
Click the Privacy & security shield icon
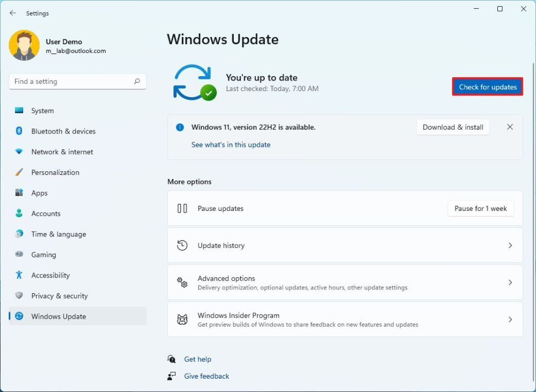[19, 296]
